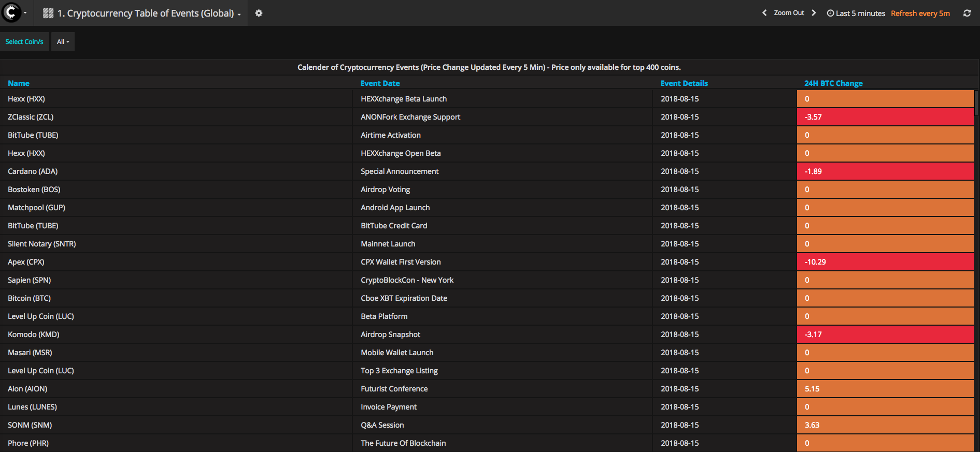980x452 pixels.
Task: Click the SONM (SNM) name cell
Action: click(176, 425)
